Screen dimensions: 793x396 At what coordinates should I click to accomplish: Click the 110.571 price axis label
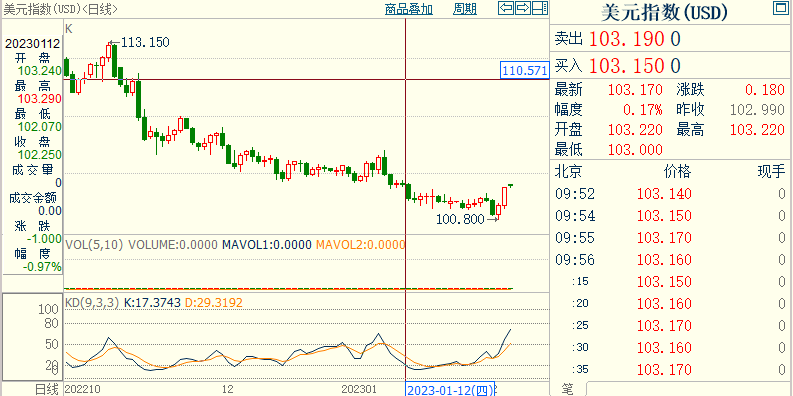pyautogui.click(x=525, y=70)
